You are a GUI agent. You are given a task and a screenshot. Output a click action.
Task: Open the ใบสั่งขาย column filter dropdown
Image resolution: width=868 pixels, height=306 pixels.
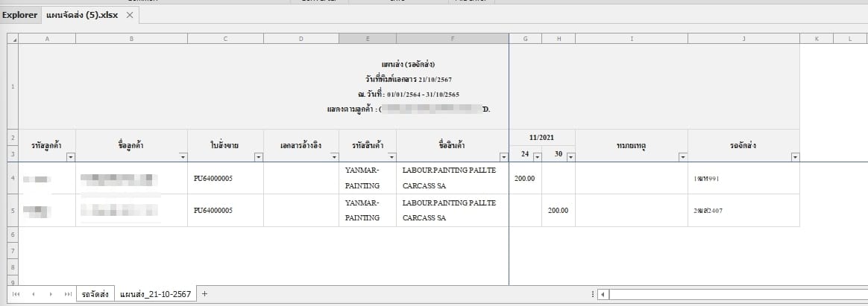click(x=259, y=157)
